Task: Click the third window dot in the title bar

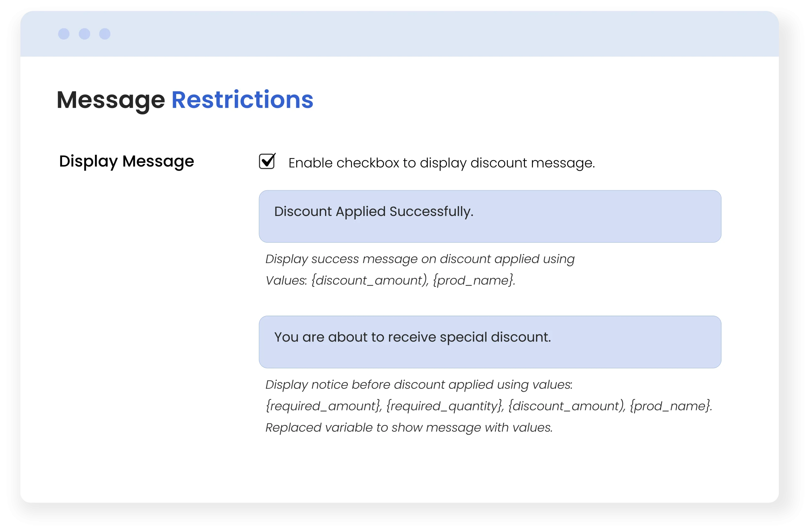Action: (x=105, y=34)
